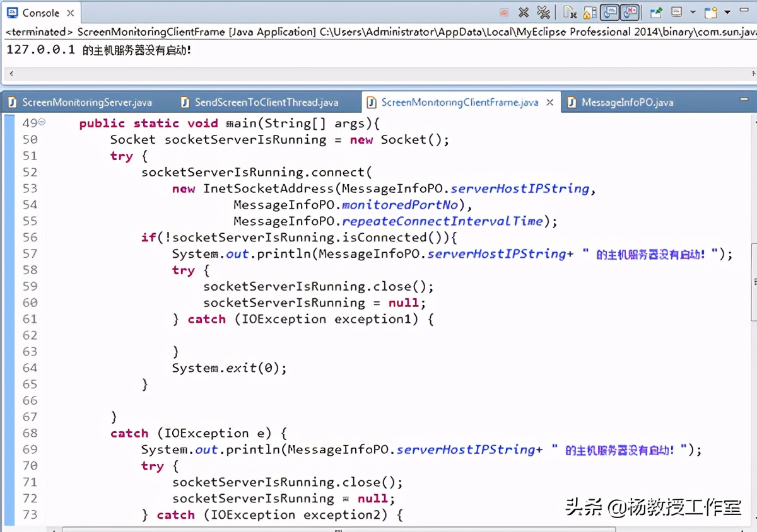
Task: Click line number 62 in the gutter
Action: coord(30,335)
